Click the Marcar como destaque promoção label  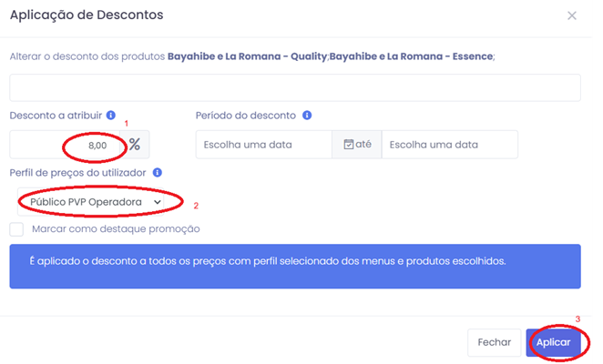point(115,229)
